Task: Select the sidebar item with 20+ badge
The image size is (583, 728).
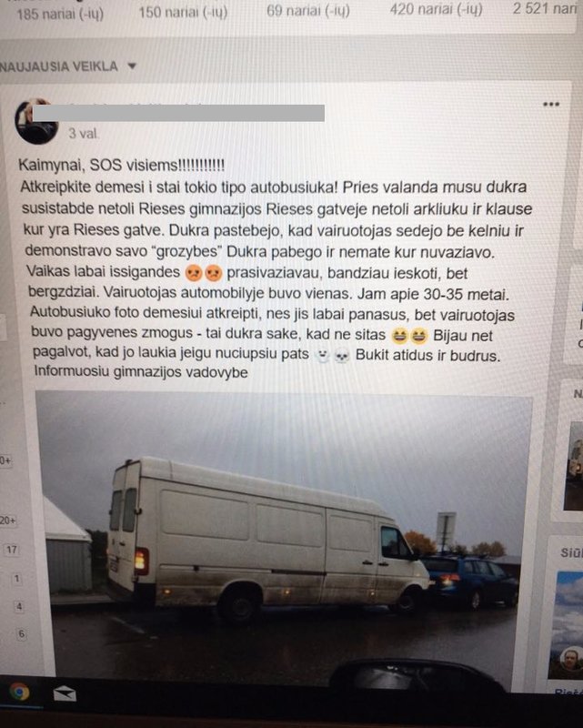Action: click(x=7, y=521)
